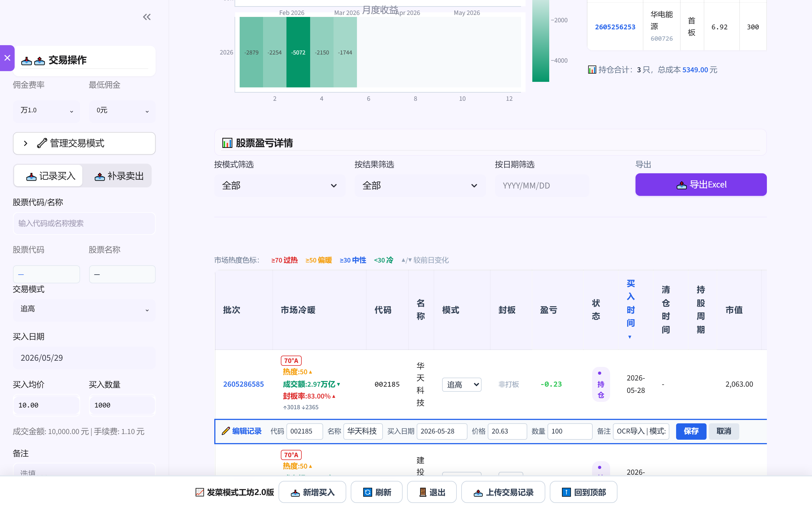Click the 上传交易记录 button
812x508 pixels.
click(x=503, y=492)
